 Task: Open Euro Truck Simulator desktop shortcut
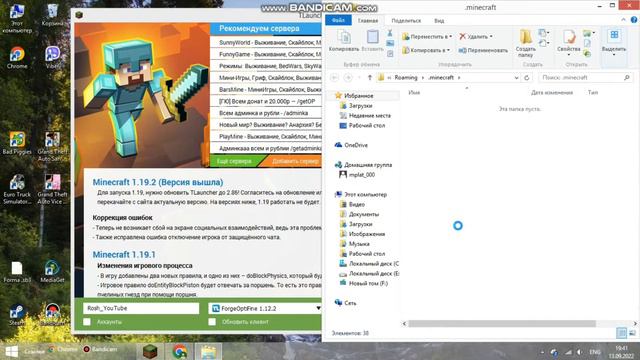point(17,189)
